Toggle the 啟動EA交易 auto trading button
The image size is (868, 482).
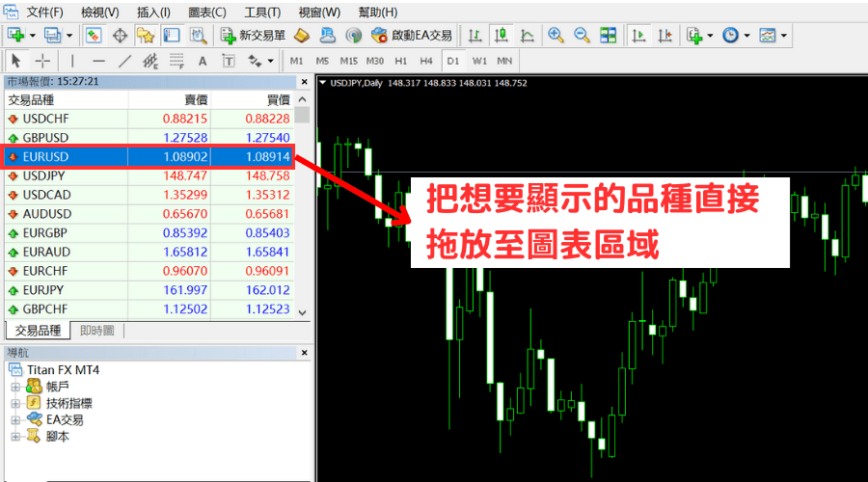[411, 36]
